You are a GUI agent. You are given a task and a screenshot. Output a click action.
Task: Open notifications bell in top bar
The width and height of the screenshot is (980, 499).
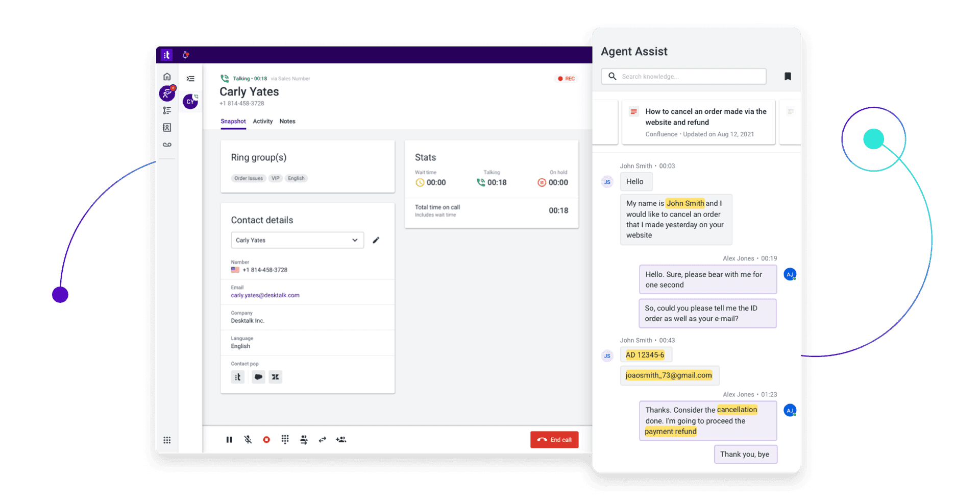186,55
